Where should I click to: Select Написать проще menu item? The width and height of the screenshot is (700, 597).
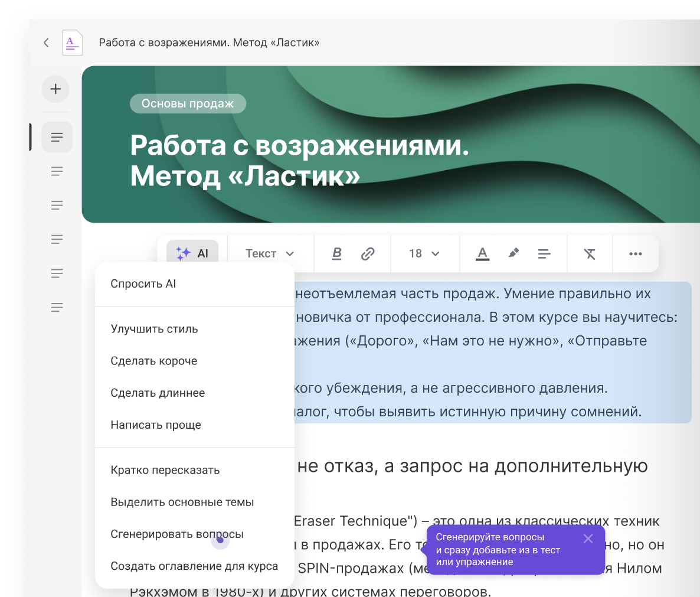(x=195, y=425)
